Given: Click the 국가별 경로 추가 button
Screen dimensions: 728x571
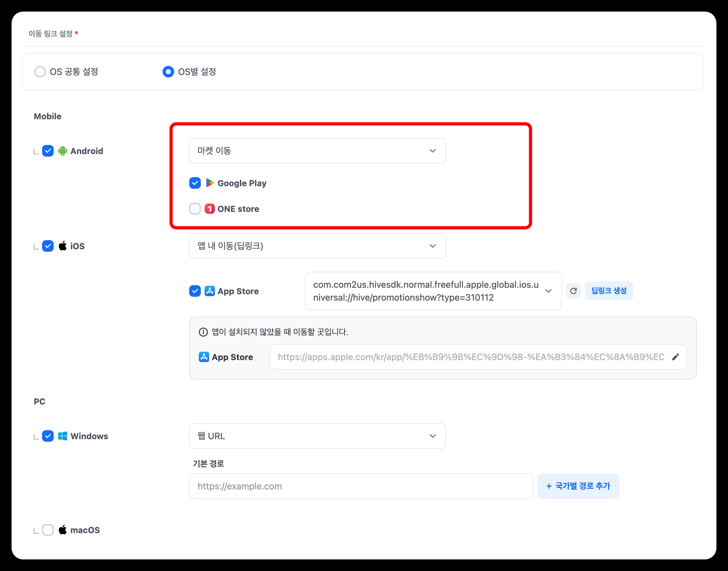Looking at the screenshot, I should (578, 486).
